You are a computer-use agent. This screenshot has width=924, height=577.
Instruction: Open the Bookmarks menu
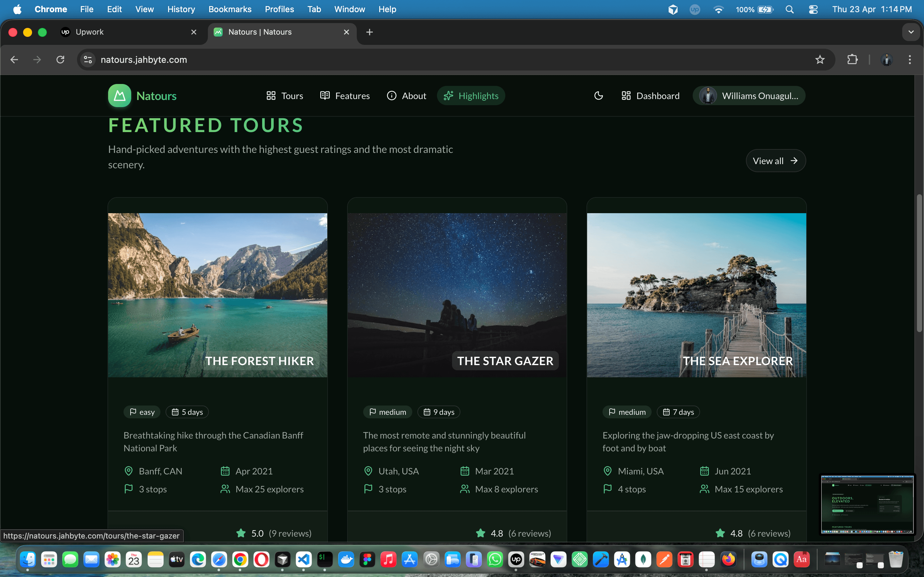pos(230,9)
